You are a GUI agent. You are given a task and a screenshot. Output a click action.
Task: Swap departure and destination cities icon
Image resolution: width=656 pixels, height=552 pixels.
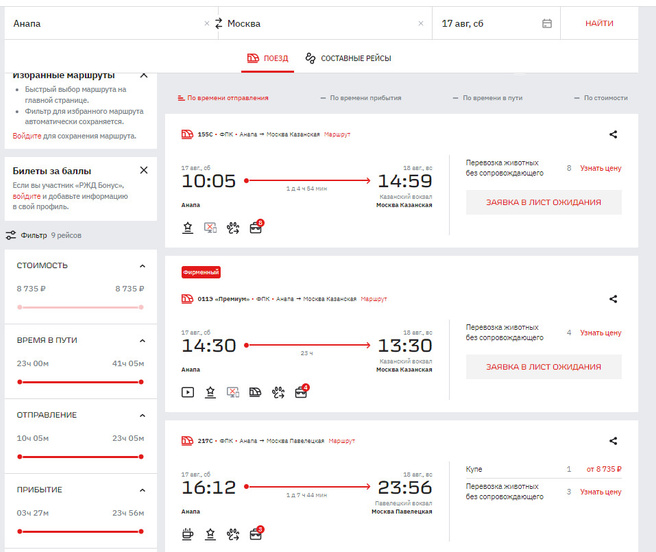(x=218, y=23)
